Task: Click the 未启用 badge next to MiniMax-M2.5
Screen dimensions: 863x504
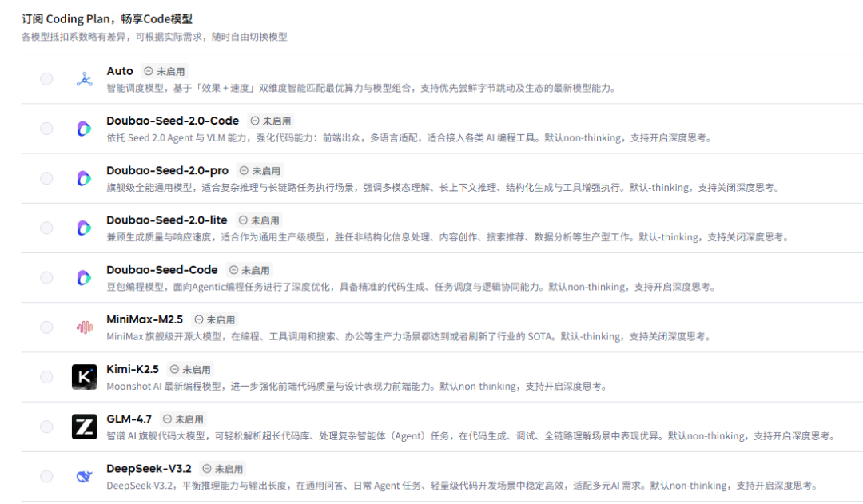Action: [x=215, y=319]
